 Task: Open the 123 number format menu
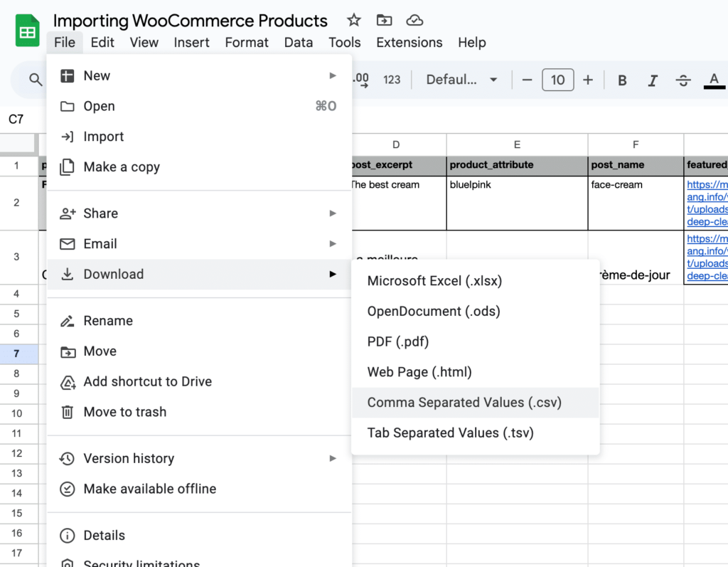392,80
